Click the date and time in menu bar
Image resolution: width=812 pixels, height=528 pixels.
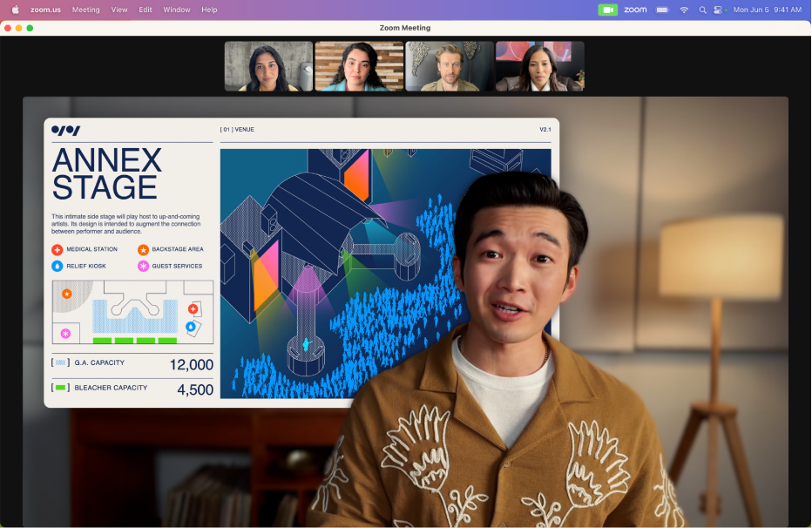pos(768,10)
